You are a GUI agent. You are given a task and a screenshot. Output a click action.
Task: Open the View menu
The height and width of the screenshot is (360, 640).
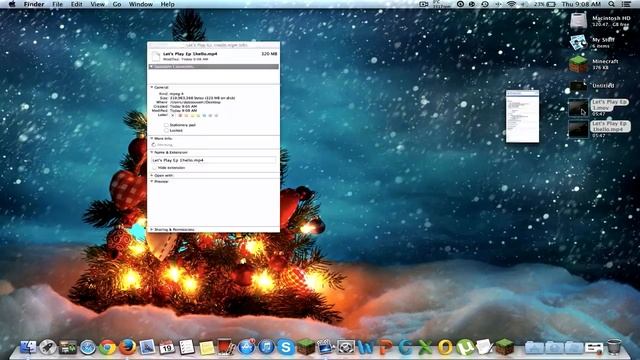click(98, 4)
